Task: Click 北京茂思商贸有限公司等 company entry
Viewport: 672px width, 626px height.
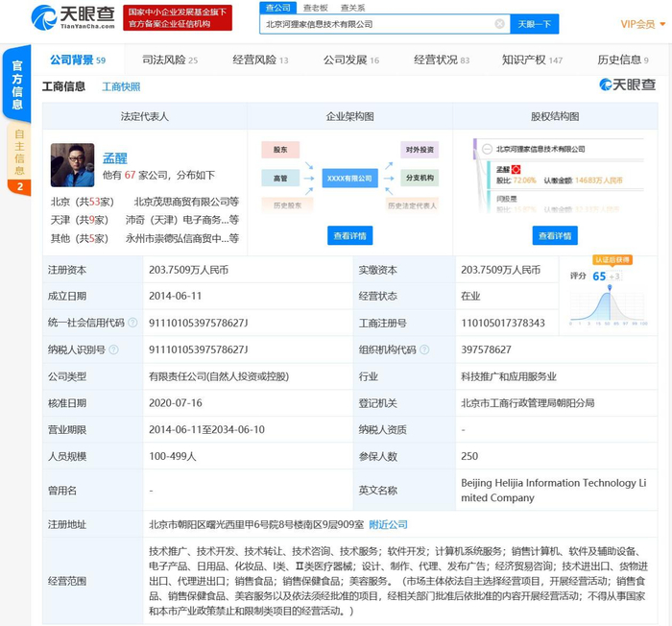Action: tap(186, 202)
